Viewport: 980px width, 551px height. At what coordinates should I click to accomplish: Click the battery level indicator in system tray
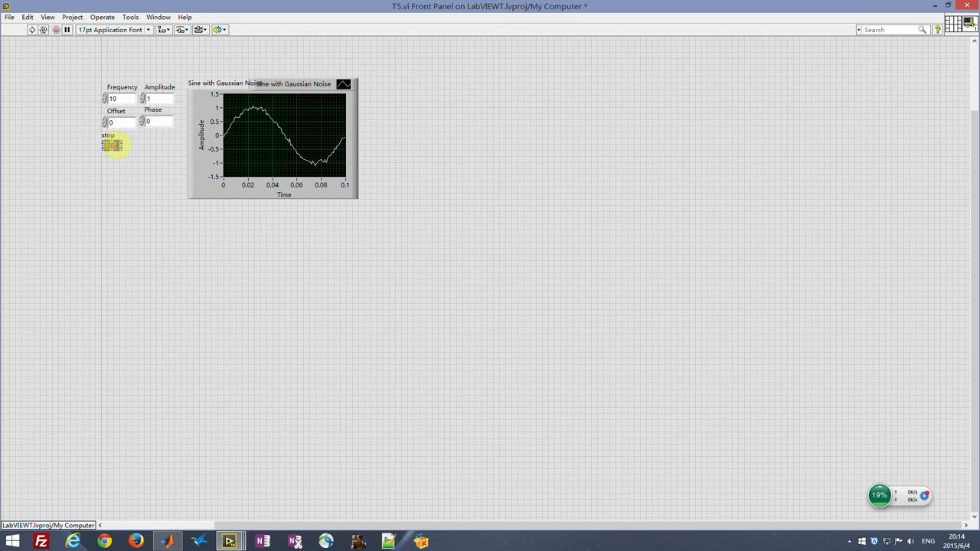[879, 495]
